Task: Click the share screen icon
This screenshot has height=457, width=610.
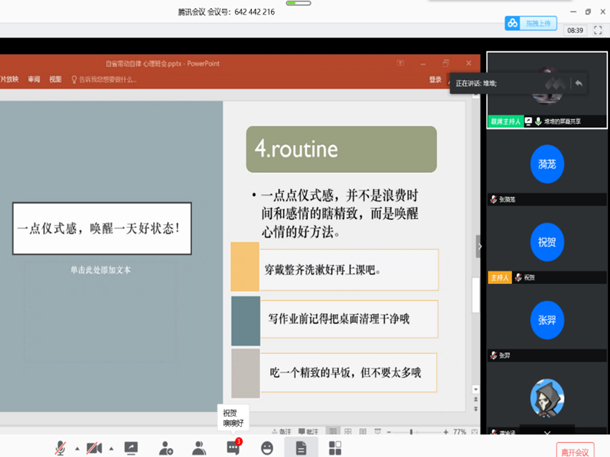Action: click(131, 448)
